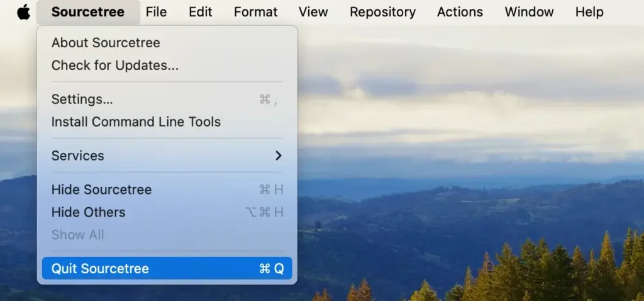
Task: Open the Format menu
Action: point(255,12)
